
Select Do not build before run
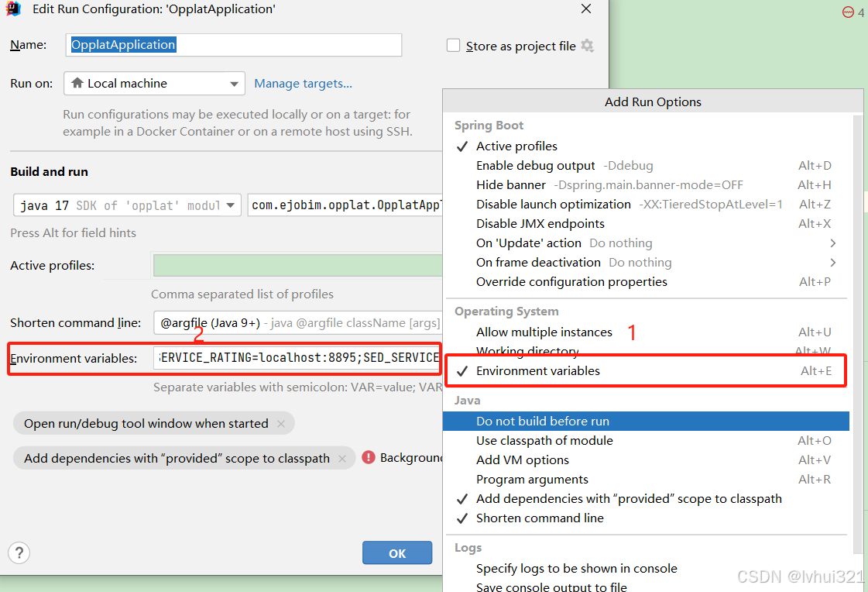tap(646, 422)
